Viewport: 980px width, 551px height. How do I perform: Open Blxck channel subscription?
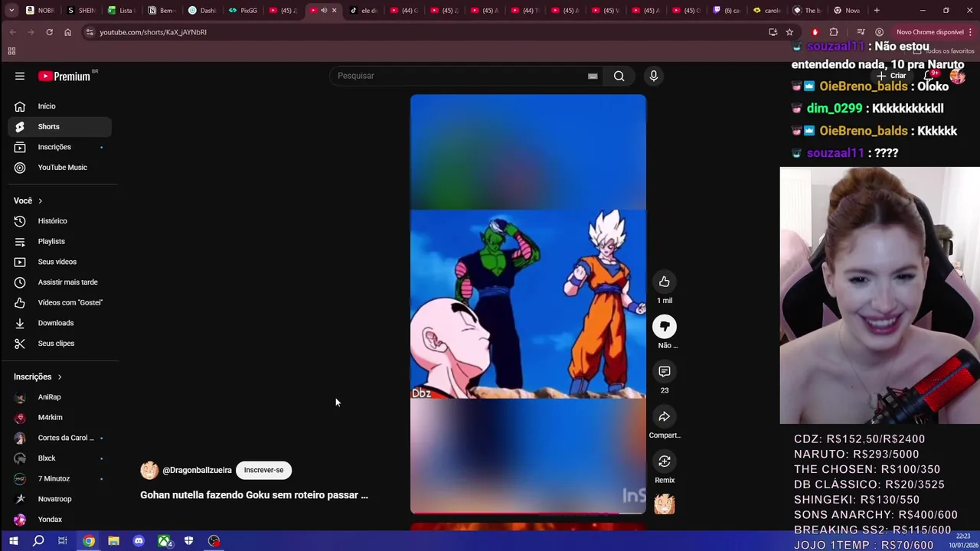pyautogui.click(x=60, y=458)
